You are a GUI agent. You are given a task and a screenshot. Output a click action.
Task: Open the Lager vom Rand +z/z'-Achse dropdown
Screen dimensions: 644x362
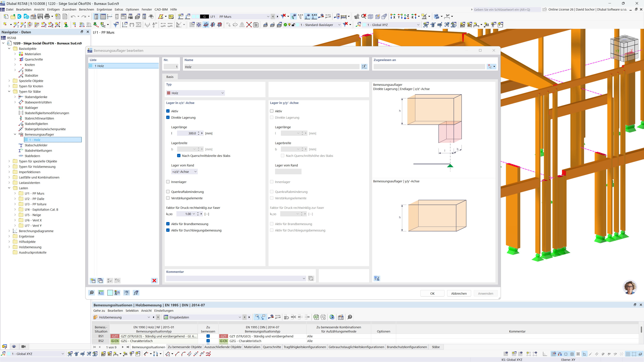184,172
